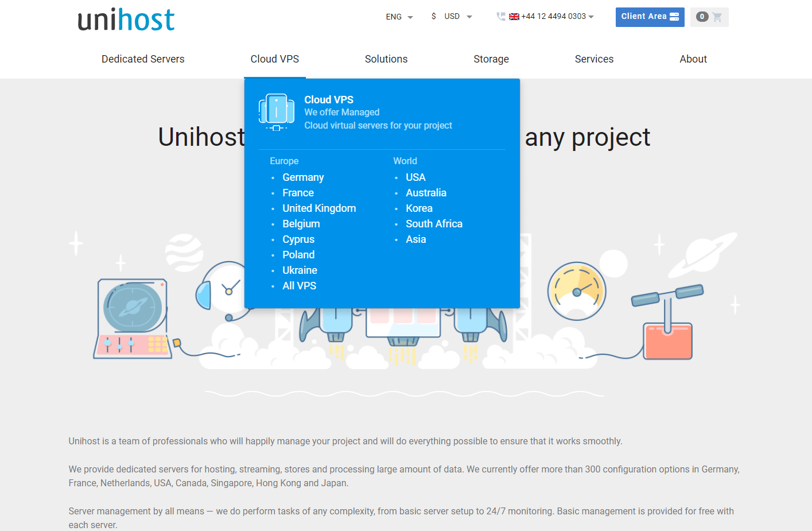Click the Cloud VPS server icon

[277, 112]
